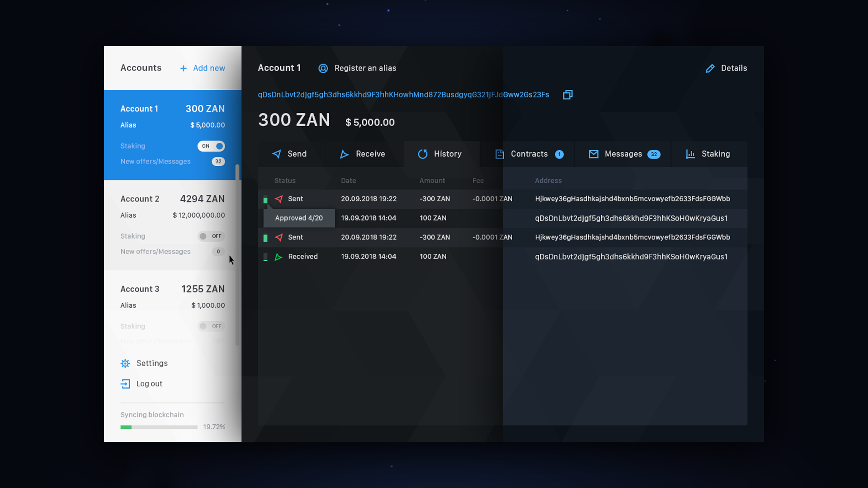Viewport: 868px width, 488px height.
Task: Click Account 1 messages badge 32
Action: tap(218, 161)
